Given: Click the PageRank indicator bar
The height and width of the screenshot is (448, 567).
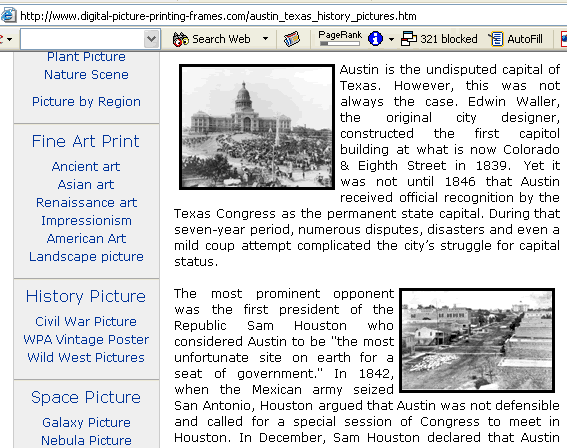Looking at the screenshot, I should click(340, 43).
